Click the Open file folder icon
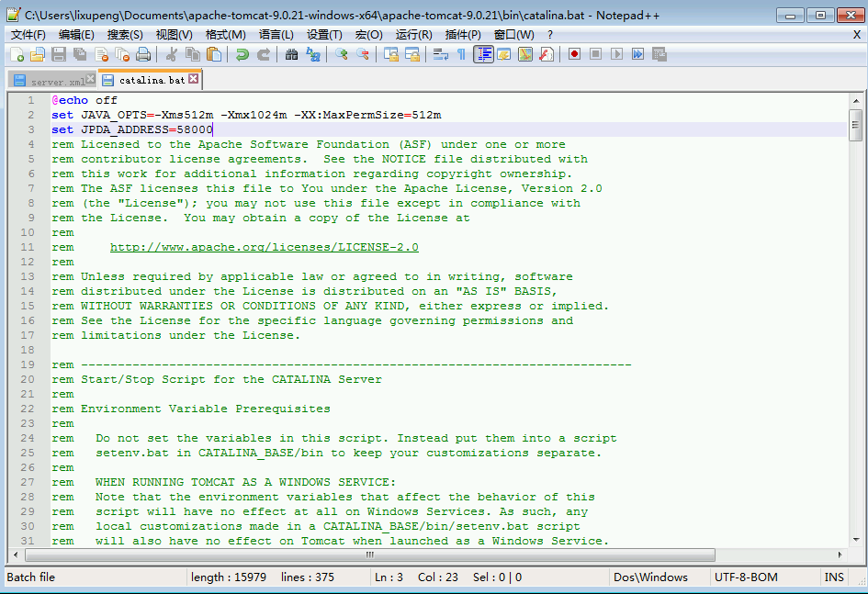 (38, 54)
